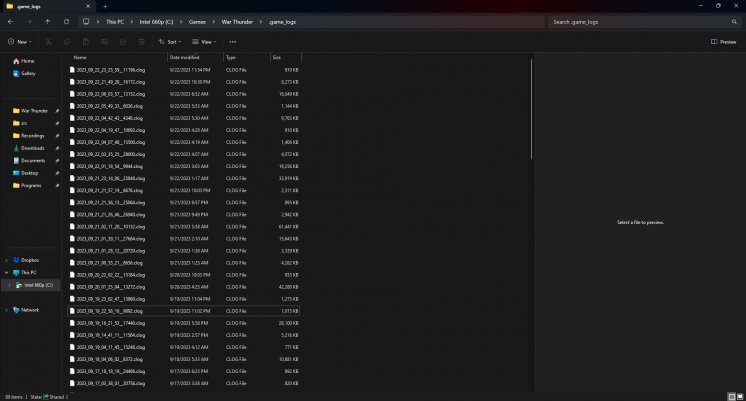746x401 pixels.
Task: Sort by Date modified column header
Action: coord(185,57)
